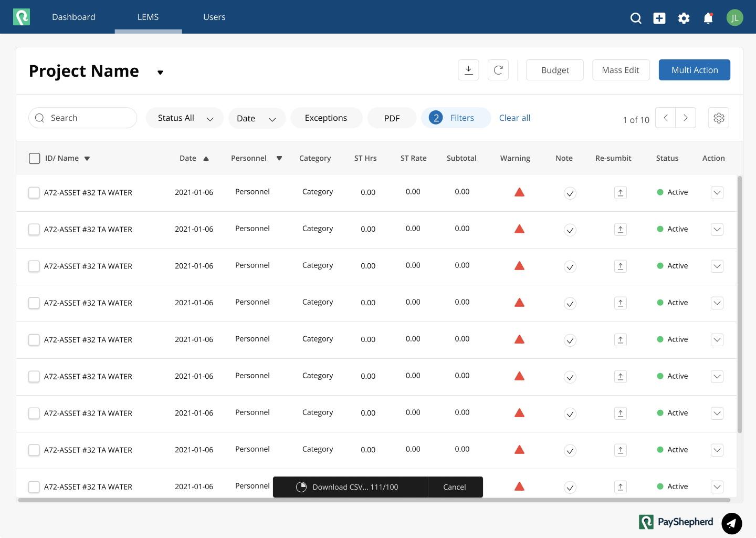Expand the Action chevron in the first row
The height and width of the screenshot is (538, 756).
(x=717, y=193)
